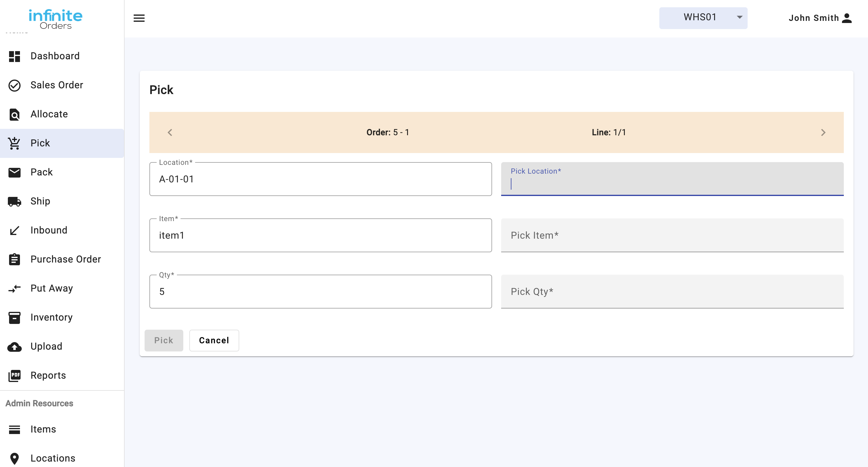868x467 pixels.
Task: Open the sidebar hamburger menu icon
Action: [139, 18]
